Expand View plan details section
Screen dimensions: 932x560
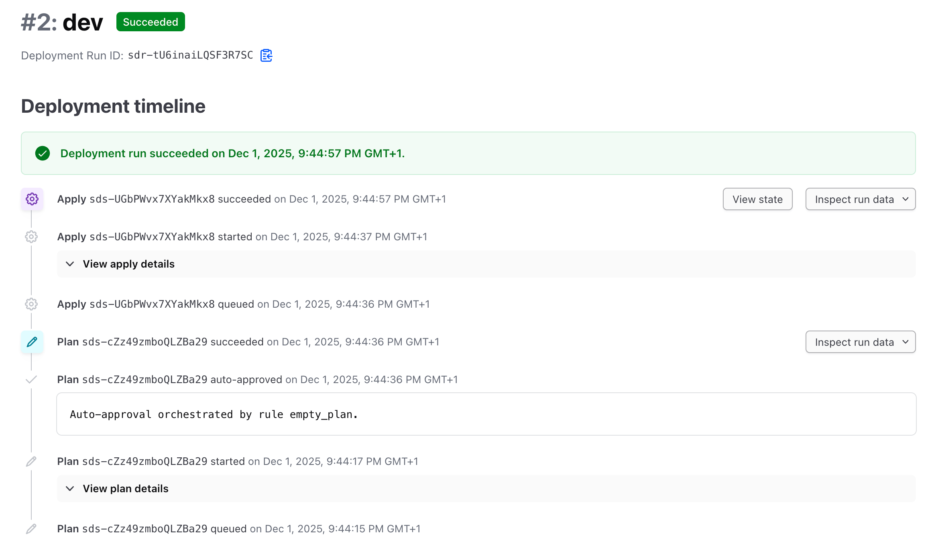pos(125,489)
